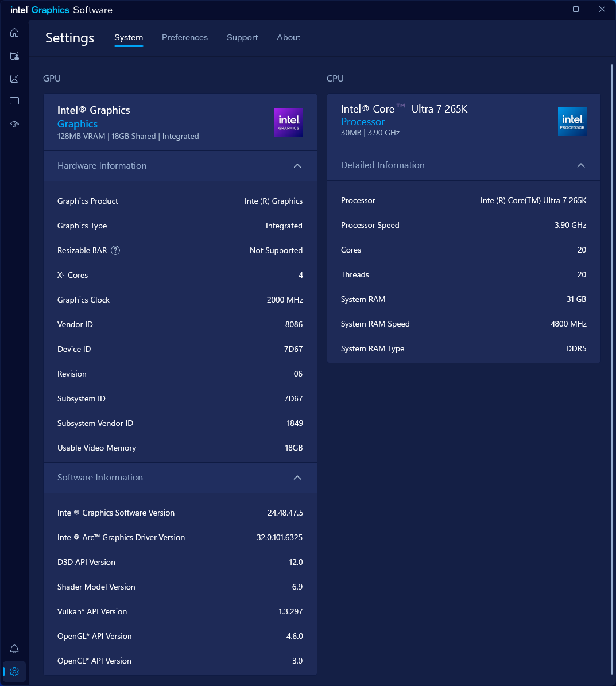Click the Resizable BAR help question icon
The height and width of the screenshot is (686, 616).
(x=115, y=250)
